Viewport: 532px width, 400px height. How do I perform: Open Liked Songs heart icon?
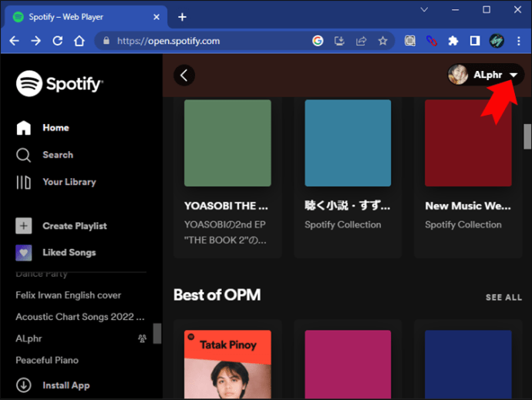coord(24,252)
